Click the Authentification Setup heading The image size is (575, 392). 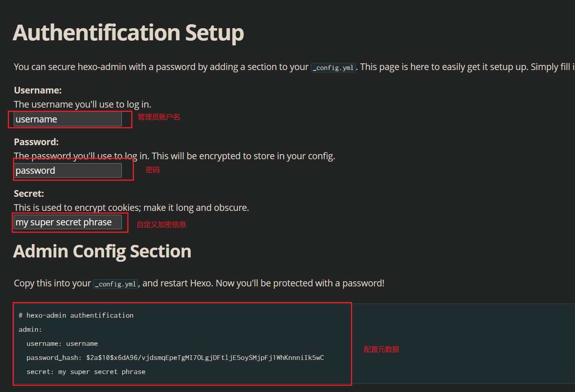[128, 33]
